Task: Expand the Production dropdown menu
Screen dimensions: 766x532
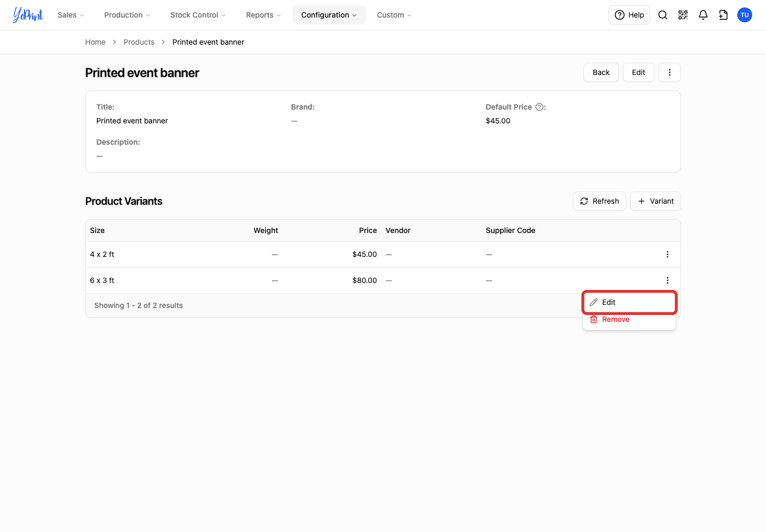Action: click(x=127, y=15)
